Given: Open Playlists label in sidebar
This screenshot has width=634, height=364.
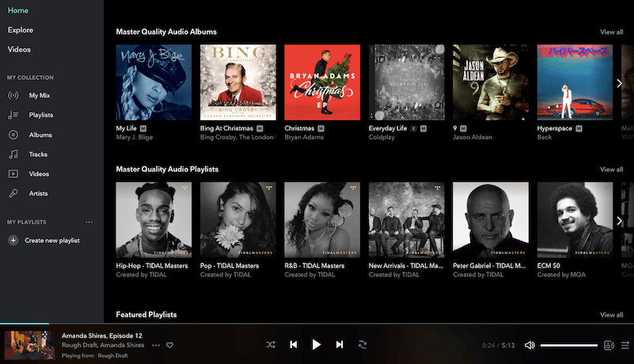Looking at the screenshot, I should [x=41, y=116].
